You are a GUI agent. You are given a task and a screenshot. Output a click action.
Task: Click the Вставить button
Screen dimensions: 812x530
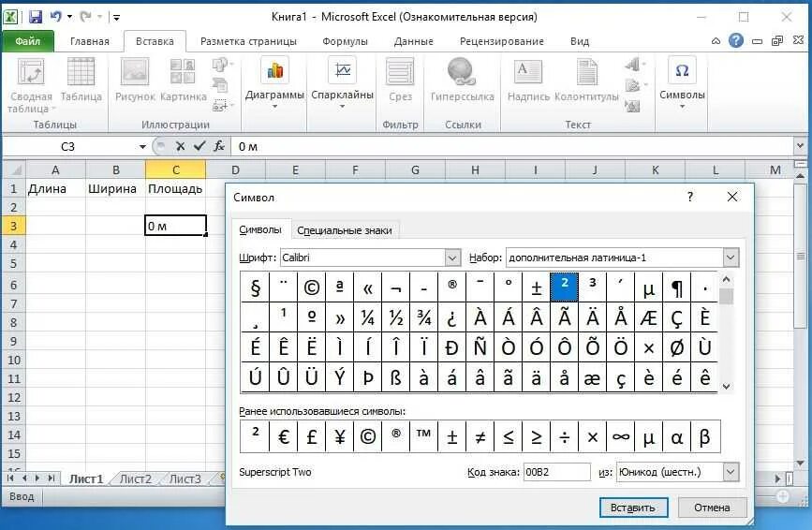pyautogui.click(x=633, y=508)
